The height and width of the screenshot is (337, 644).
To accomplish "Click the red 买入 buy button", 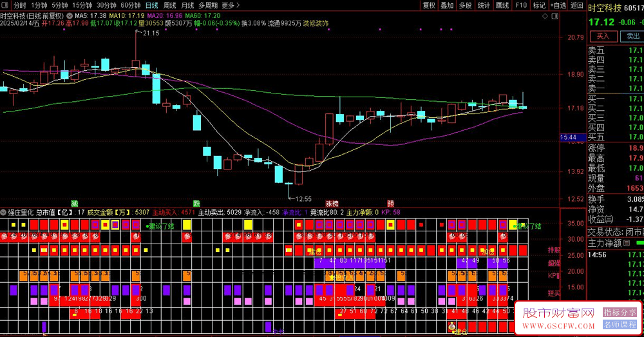I will [603, 36].
